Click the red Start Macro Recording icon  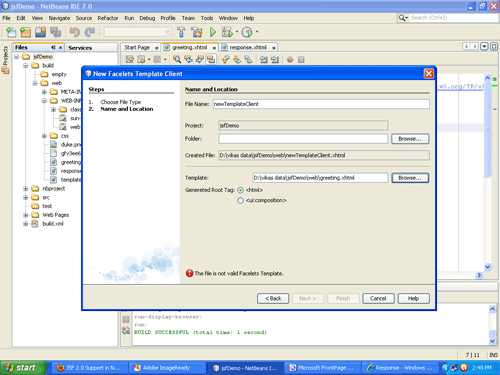tap(290, 60)
